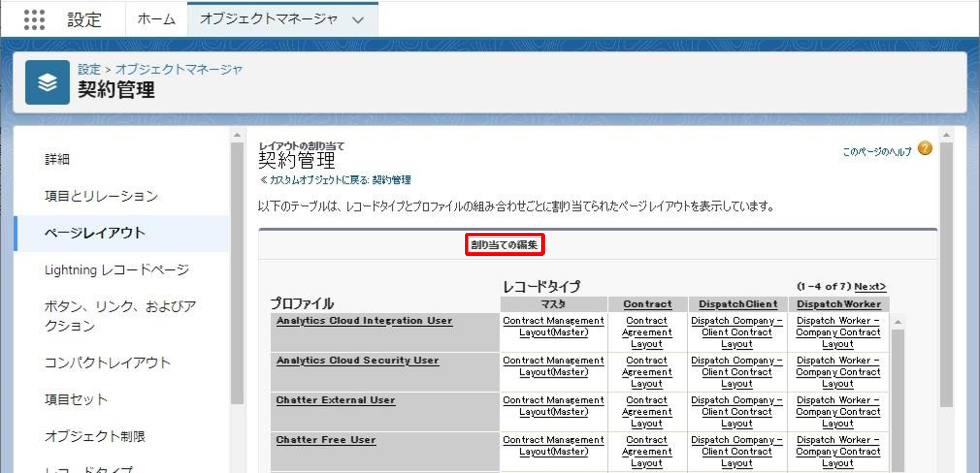This screenshot has height=473, width=980.
Task: Open the App Launcher dots grid
Action: (34, 20)
